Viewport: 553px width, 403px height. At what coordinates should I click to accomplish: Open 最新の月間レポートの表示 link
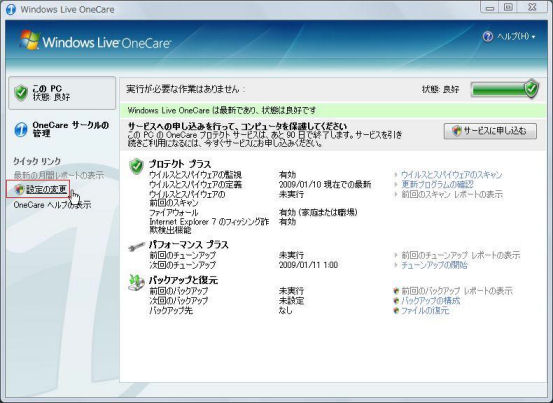tap(59, 175)
